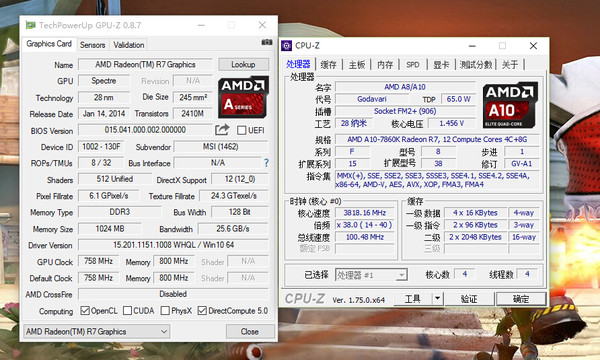Click the GPU-Z title bar app icon
The height and width of the screenshot is (360, 600).
click(x=30, y=25)
